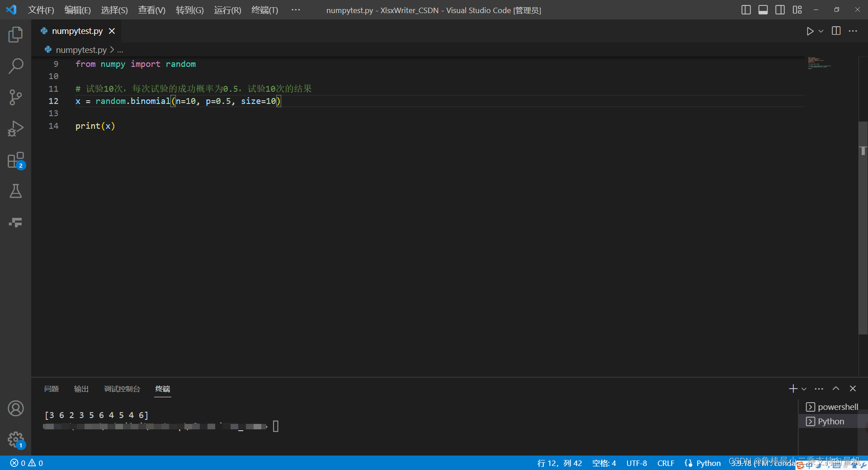The height and width of the screenshot is (470, 868).
Task: Open the 查看(V) menu
Action: 151,10
